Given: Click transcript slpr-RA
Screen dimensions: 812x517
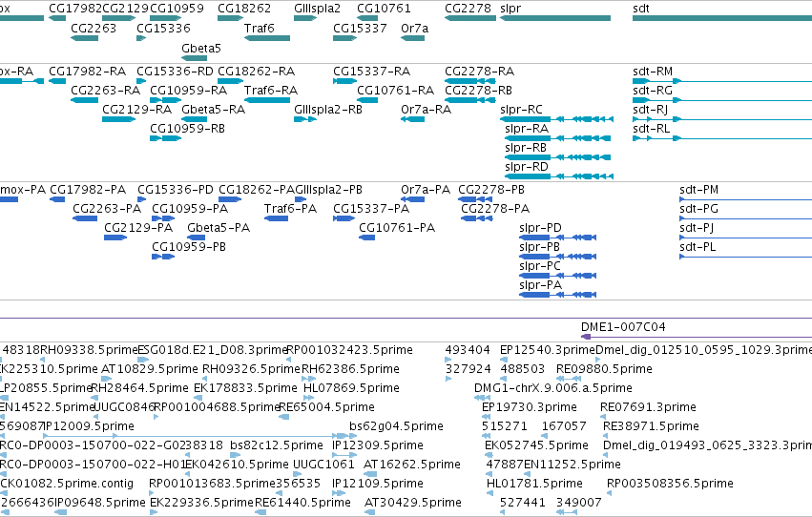Looking at the screenshot, I should pyautogui.click(x=526, y=128).
